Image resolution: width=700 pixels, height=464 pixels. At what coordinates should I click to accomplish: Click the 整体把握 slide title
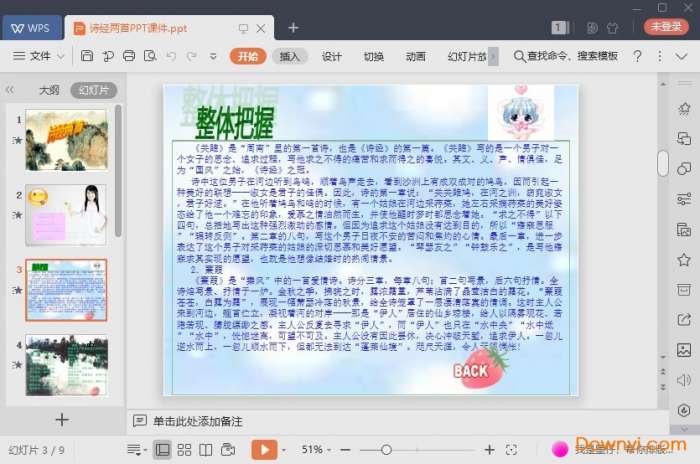[234, 123]
